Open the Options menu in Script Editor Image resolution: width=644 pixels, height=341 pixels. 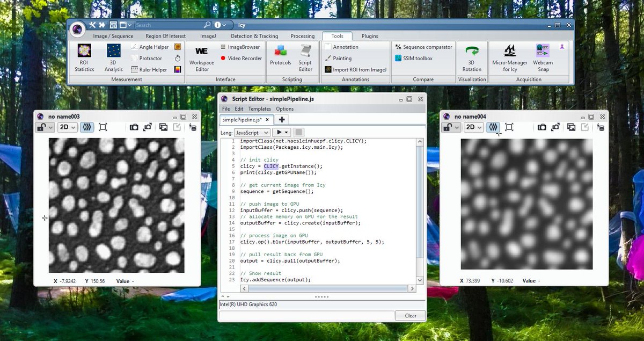[284, 109]
